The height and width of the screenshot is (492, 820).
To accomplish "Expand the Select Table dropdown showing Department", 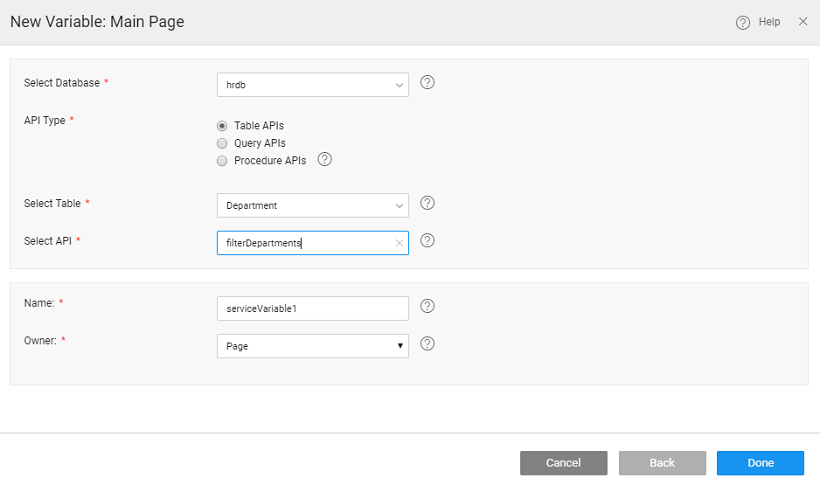I will coord(312,205).
